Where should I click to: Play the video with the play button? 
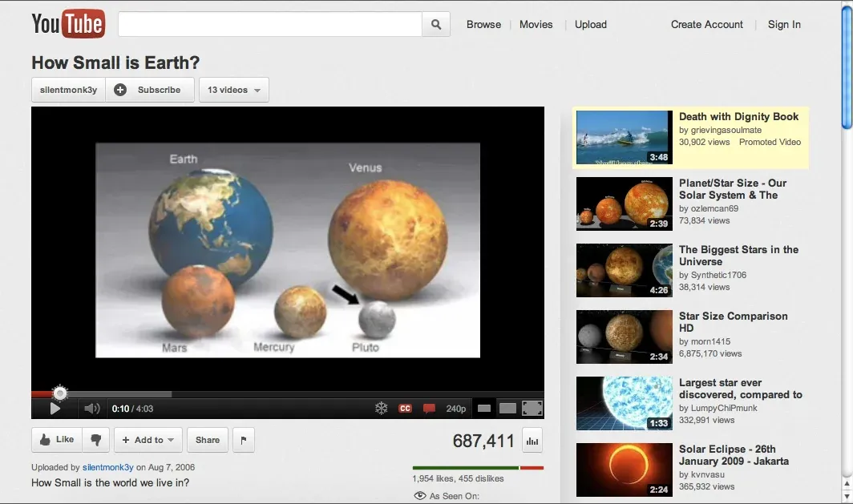click(x=55, y=409)
